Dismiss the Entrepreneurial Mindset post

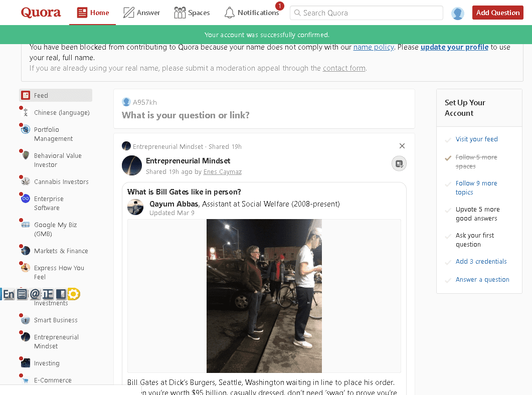[x=402, y=146]
